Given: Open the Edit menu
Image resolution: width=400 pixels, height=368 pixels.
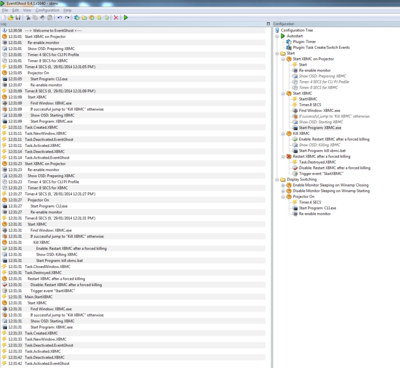Looking at the screenshot, I should click(x=15, y=10).
